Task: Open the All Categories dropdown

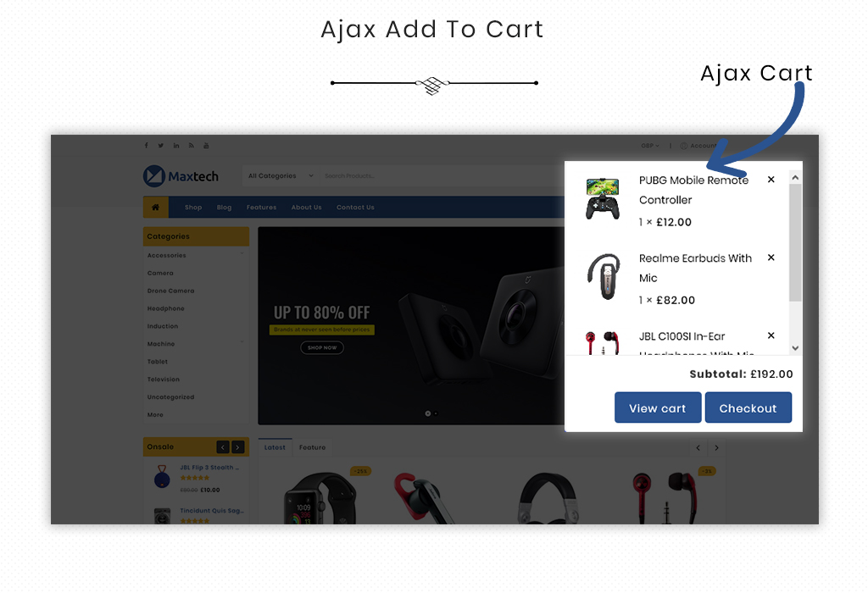Action: pyautogui.click(x=281, y=176)
